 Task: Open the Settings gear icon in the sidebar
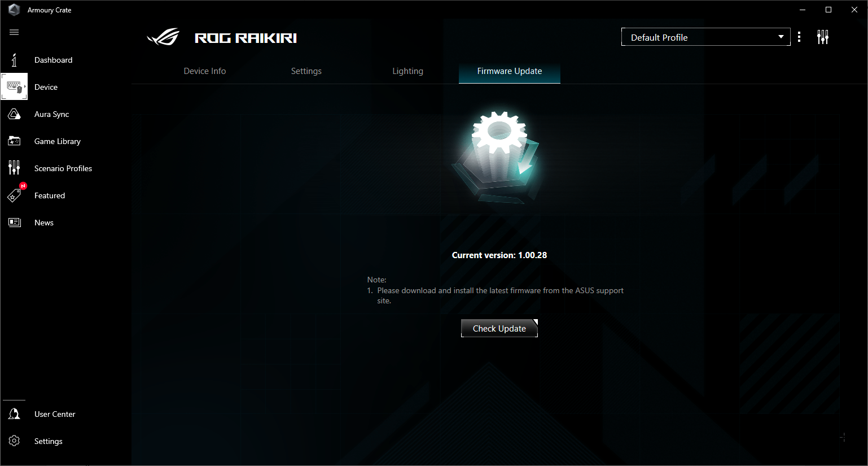point(14,441)
